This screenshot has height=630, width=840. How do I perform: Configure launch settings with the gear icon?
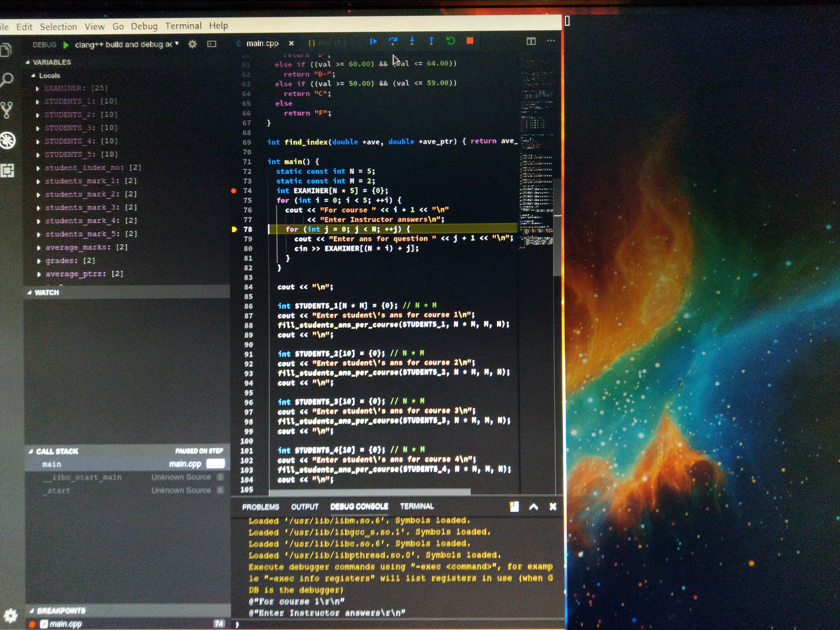pos(192,44)
